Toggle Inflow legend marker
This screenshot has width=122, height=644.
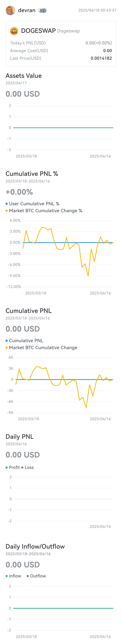(x=6, y=576)
